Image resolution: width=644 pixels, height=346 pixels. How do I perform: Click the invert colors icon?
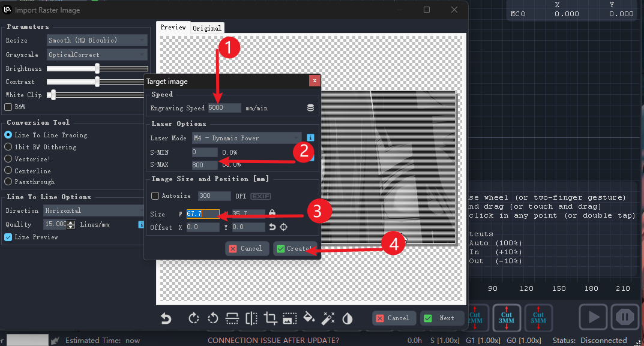(348, 319)
